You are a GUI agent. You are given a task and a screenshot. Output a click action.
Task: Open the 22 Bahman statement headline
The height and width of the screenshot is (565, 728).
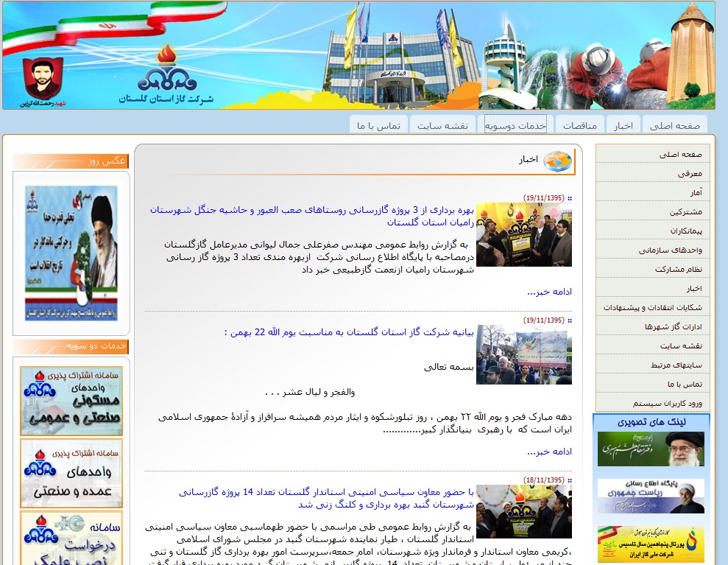(x=349, y=332)
